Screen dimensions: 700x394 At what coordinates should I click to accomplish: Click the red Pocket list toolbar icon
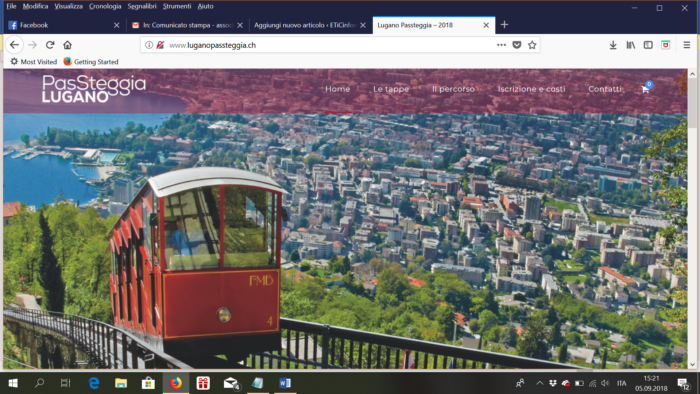click(x=666, y=45)
